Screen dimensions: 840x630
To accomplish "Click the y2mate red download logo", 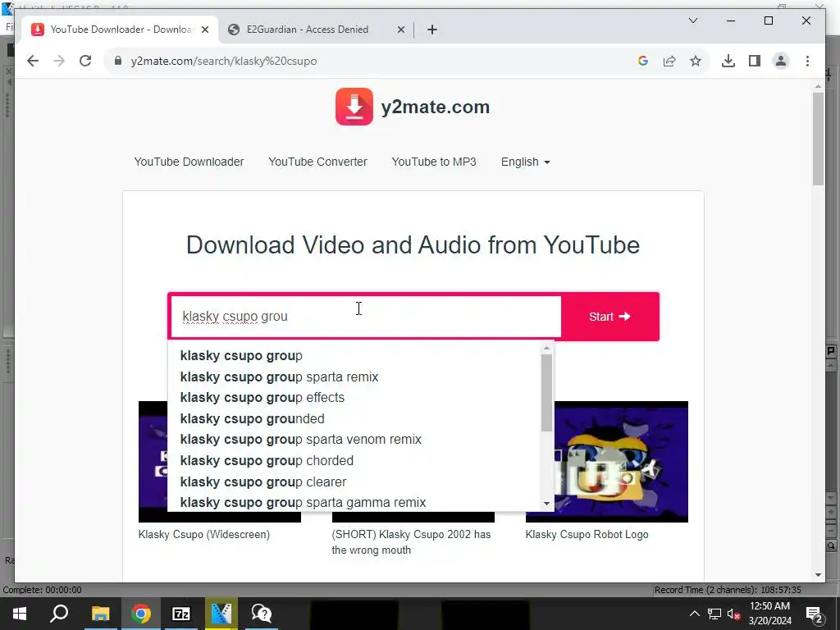I will pyautogui.click(x=354, y=107).
